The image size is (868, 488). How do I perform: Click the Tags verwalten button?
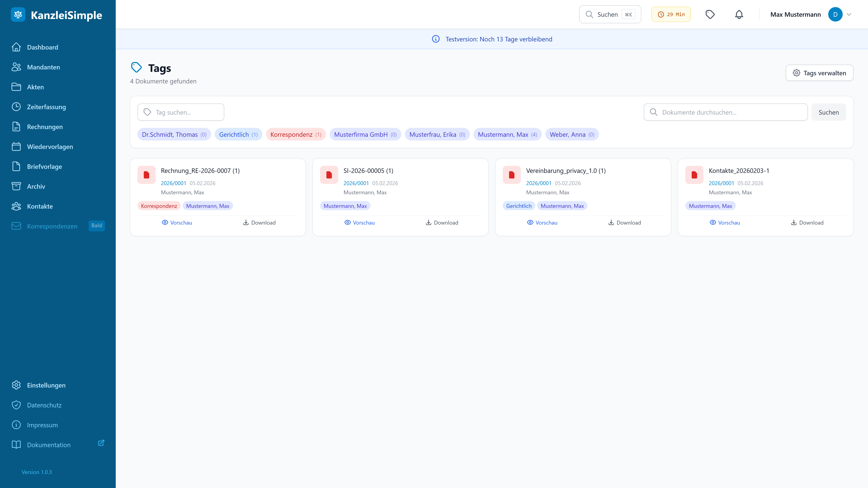819,73
